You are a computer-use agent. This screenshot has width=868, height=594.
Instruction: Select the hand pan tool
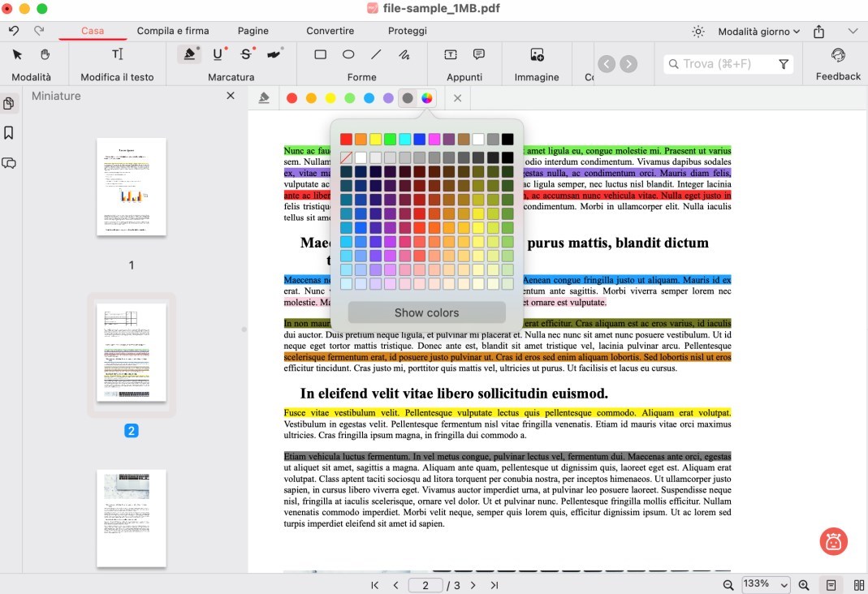(x=45, y=54)
